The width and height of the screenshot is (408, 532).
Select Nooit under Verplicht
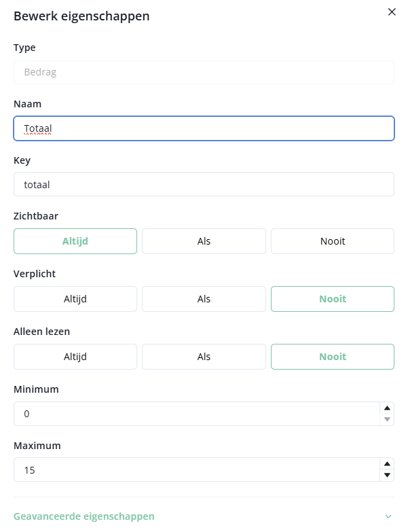tap(332, 299)
